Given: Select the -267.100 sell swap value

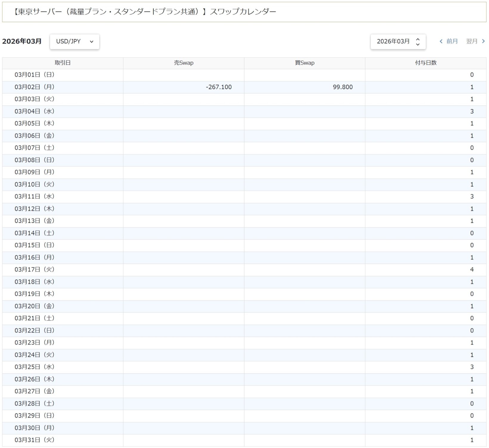Looking at the screenshot, I should coord(218,87).
